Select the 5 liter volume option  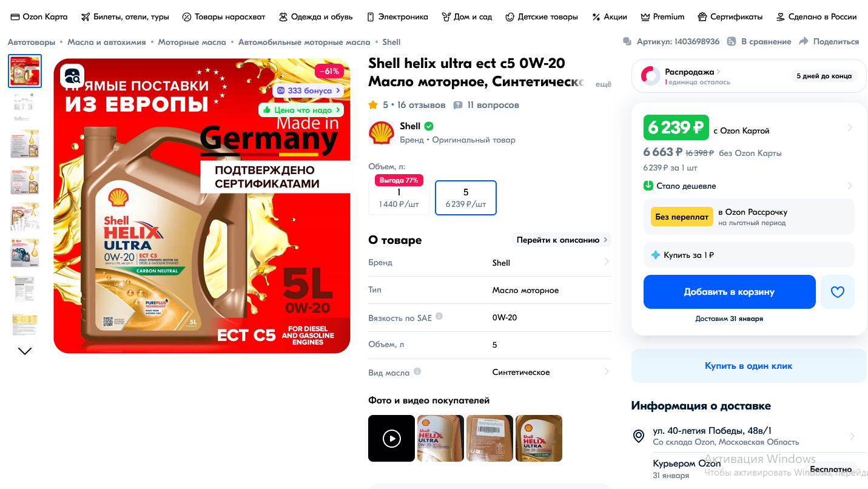466,198
